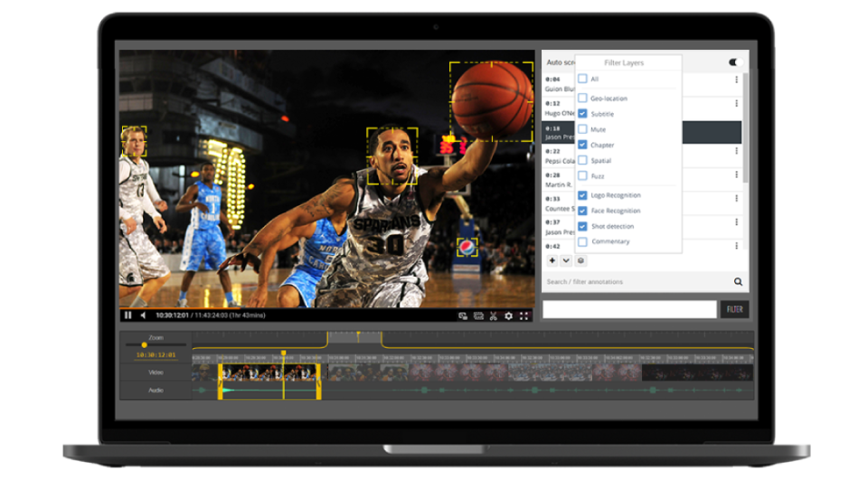
Task: Open the picture-in-picture style player icon
Action: pos(463,316)
